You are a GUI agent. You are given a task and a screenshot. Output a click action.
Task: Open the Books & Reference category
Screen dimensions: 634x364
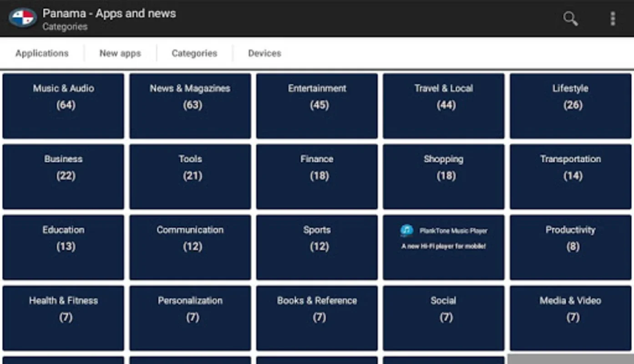pos(317,318)
